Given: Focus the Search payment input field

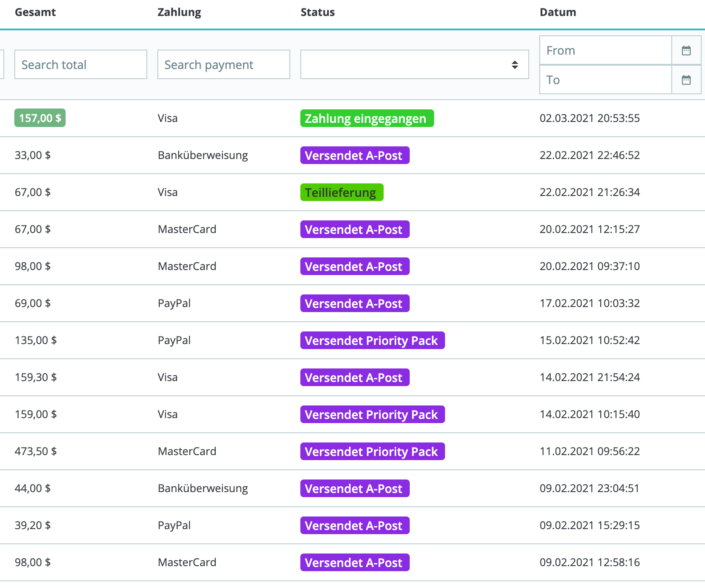Looking at the screenshot, I should tap(223, 64).
